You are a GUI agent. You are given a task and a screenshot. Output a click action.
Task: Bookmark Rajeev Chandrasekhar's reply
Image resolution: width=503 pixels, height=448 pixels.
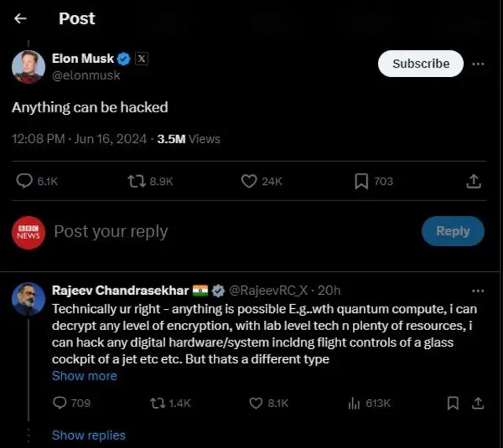[453, 402]
